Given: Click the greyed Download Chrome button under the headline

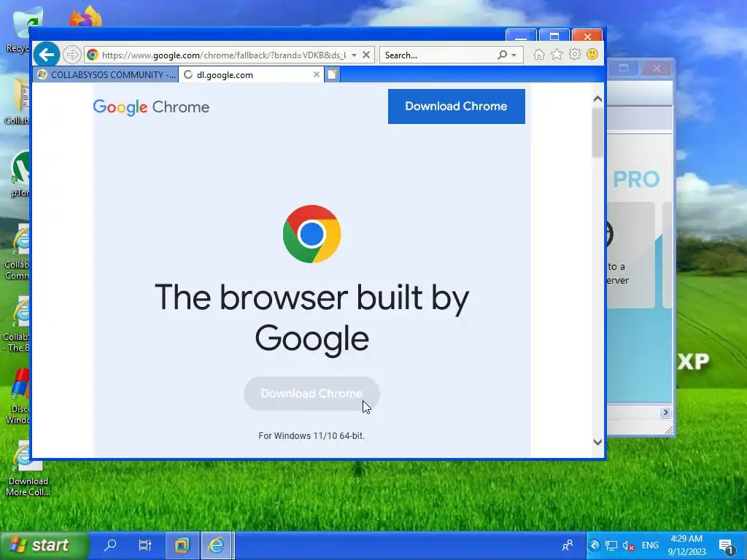Looking at the screenshot, I should 311,393.
